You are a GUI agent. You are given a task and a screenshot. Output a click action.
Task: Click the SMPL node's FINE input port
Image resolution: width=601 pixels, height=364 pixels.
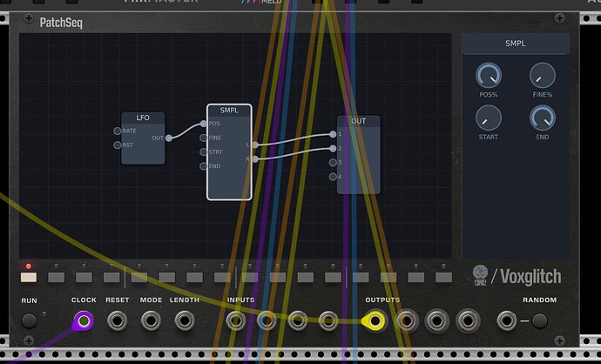(x=204, y=138)
